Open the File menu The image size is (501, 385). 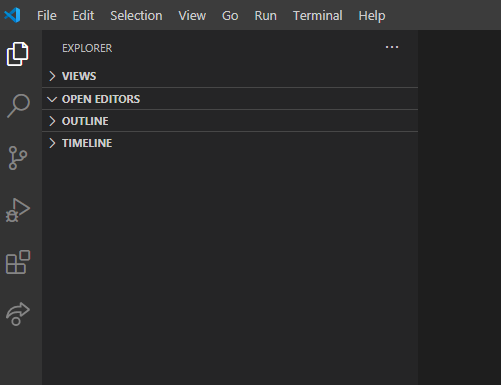(x=47, y=15)
